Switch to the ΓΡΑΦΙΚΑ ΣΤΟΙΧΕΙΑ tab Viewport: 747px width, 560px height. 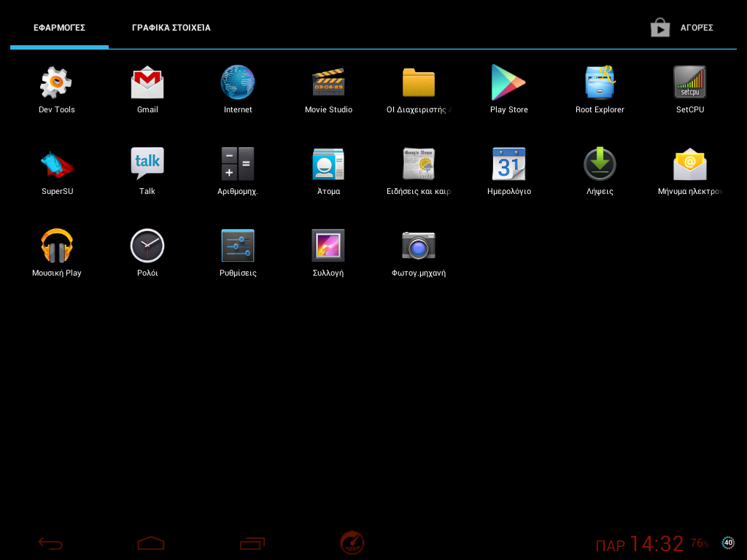[171, 28]
